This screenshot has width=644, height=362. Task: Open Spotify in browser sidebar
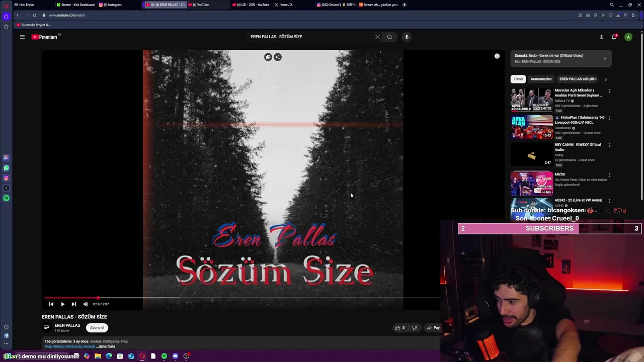pyautogui.click(x=6, y=198)
